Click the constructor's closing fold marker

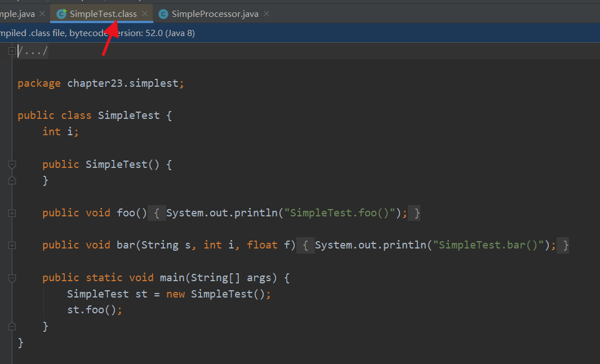point(12,180)
